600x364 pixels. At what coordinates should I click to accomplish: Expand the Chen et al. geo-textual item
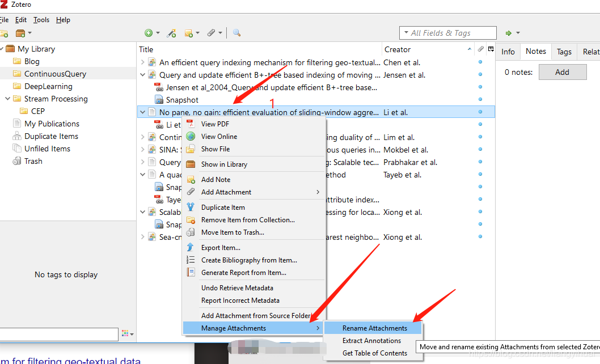(x=142, y=62)
